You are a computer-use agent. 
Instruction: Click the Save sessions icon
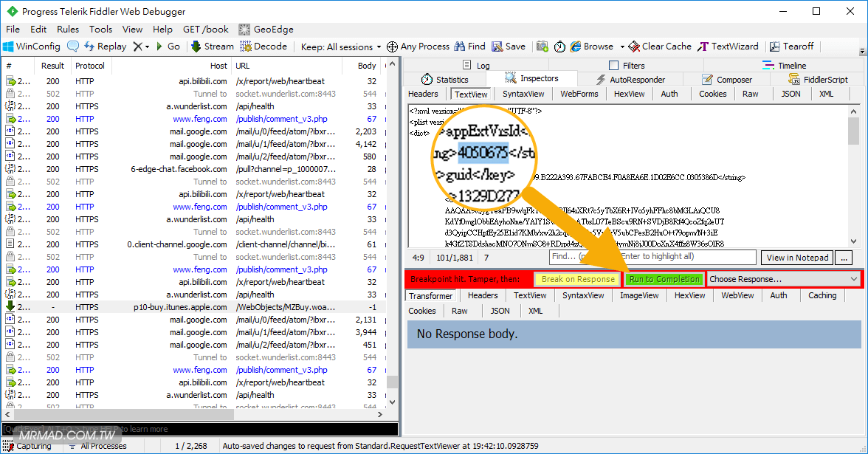(497, 47)
